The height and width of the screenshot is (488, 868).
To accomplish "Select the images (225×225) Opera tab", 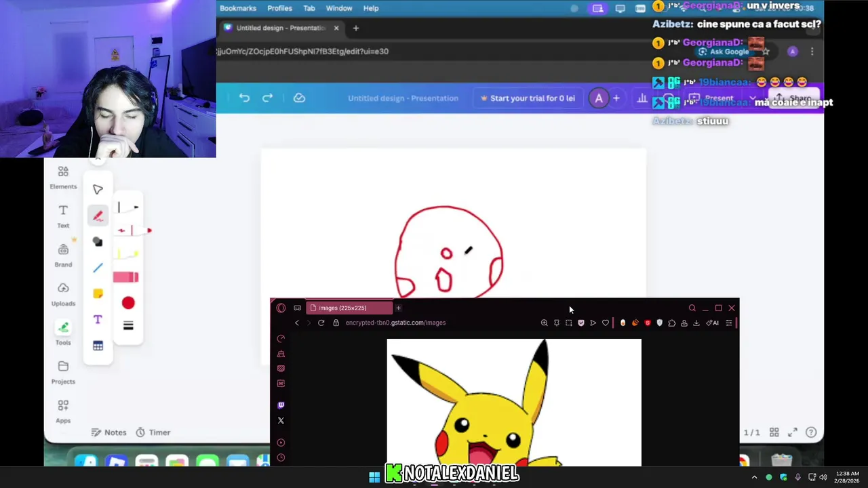I will coord(350,308).
